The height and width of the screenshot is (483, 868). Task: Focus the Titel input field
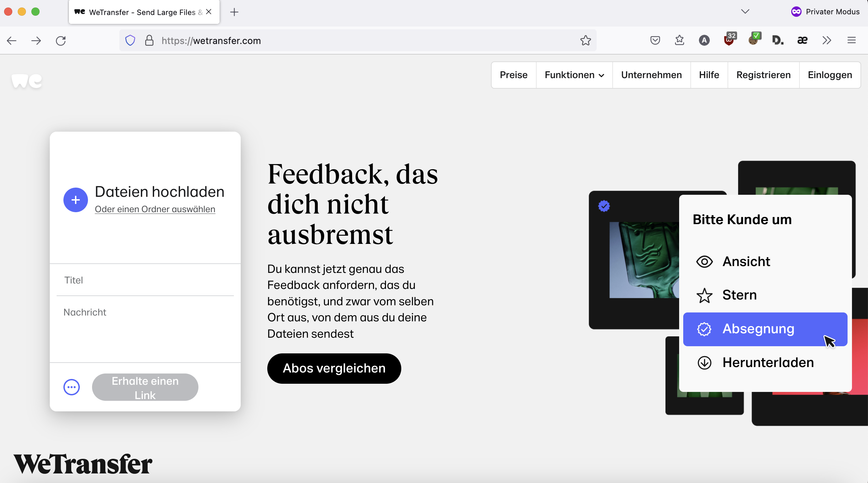click(x=145, y=280)
